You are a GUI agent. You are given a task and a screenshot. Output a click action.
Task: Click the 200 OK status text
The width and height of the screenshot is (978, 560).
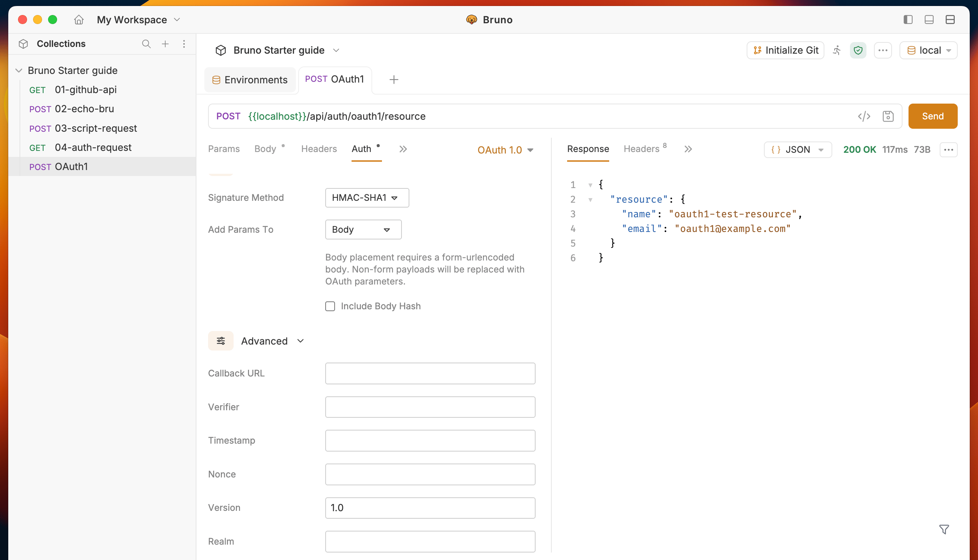[859, 150]
